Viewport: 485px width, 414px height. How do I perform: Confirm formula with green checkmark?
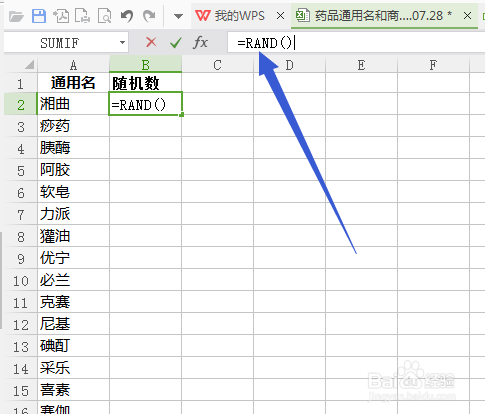pos(175,42)
